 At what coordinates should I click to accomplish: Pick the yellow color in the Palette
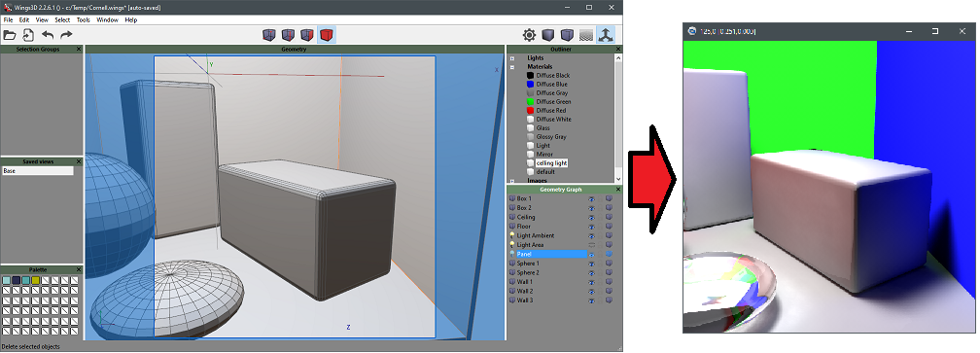click(x=36, y=280)
